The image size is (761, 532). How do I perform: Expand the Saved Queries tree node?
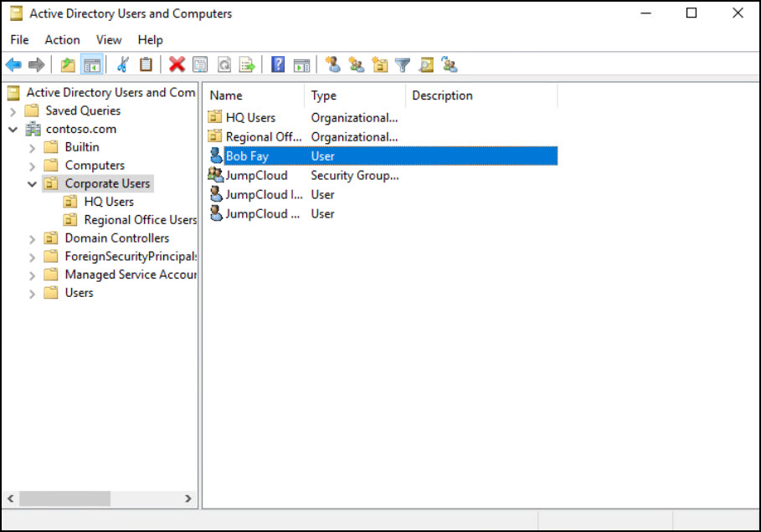(13, 111)
